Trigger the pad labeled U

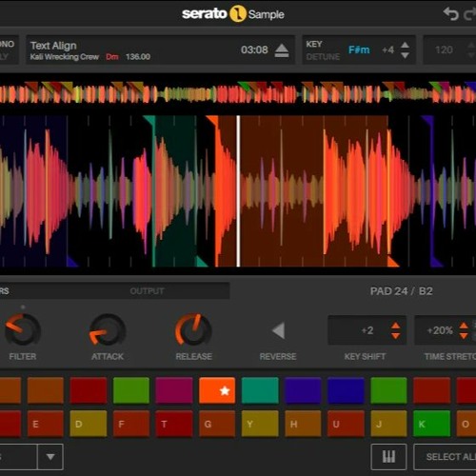(346, 424)
